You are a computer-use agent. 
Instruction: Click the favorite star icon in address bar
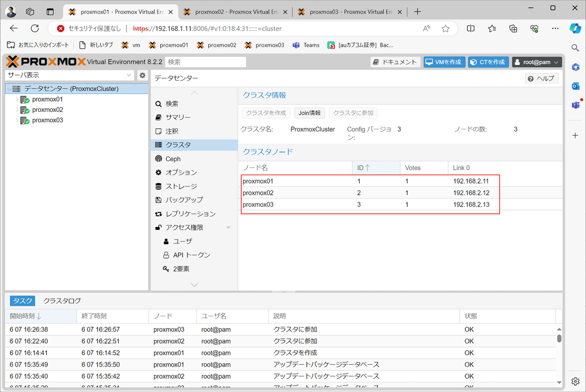point(445,28)
